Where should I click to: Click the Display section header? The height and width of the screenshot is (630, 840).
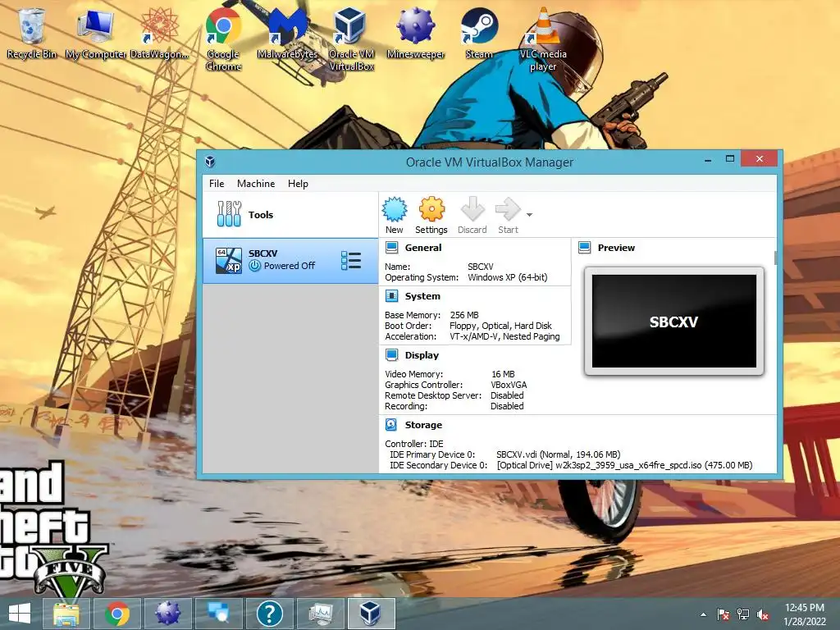(422, 355)
